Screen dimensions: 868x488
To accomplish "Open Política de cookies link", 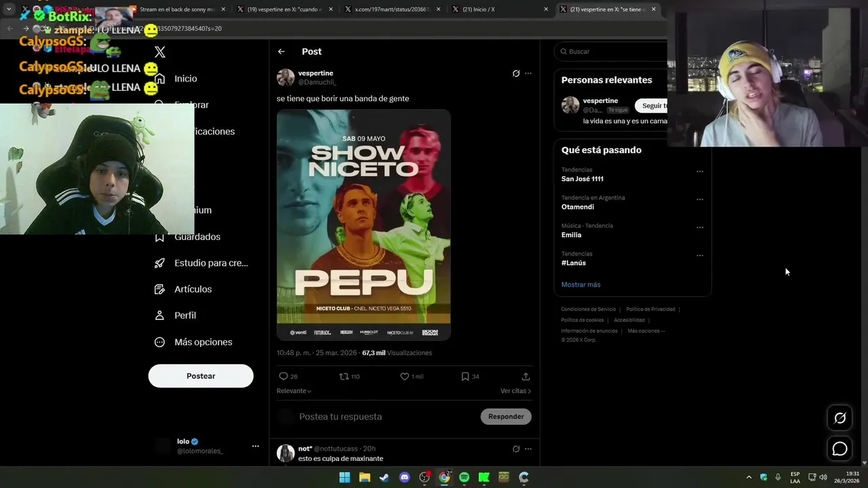I will (582, 320).
